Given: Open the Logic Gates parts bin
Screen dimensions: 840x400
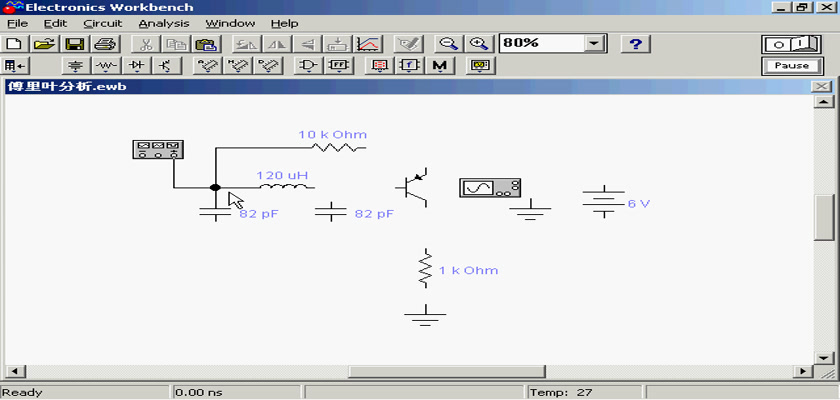Looking at the screenshot, I should pos(308,66).
